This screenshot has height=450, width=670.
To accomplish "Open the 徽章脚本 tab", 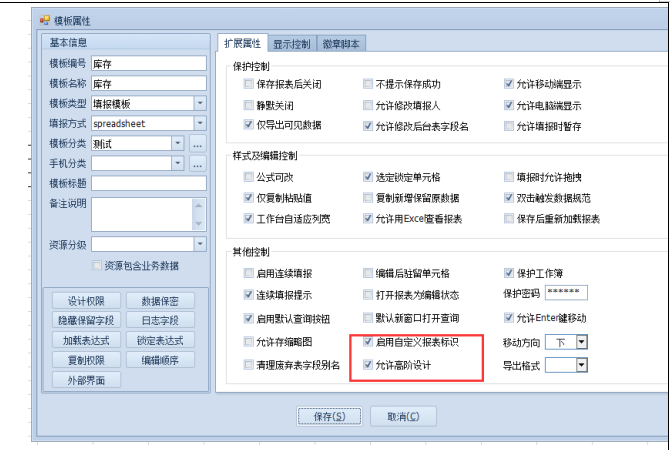I will (x=343, y=43).
